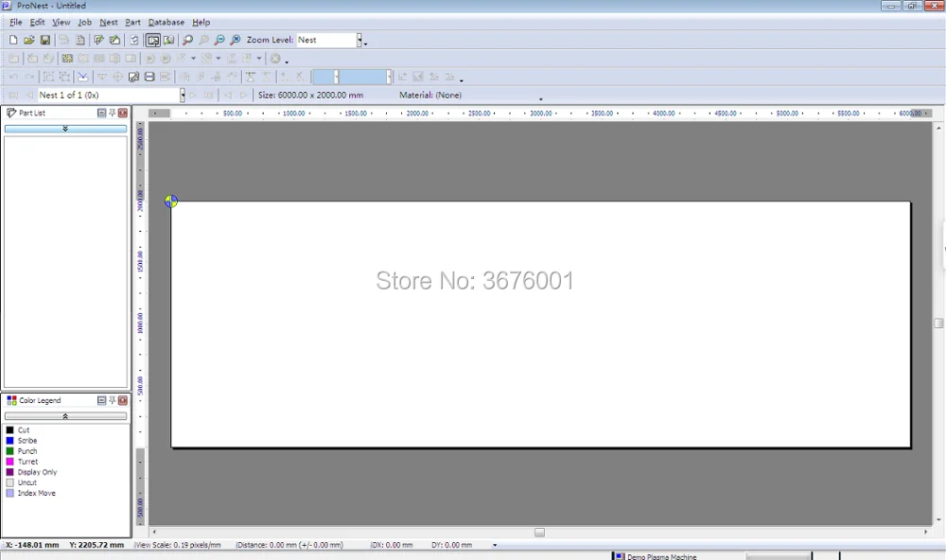The width and height of the screenshot is (946, 560).
Task: Open the Nest menu
Action: click(109, 23)
